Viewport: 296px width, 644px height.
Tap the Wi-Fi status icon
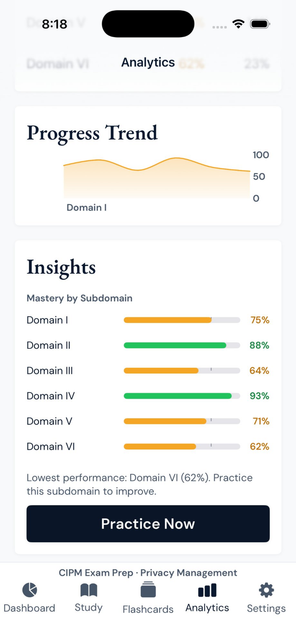238,24
